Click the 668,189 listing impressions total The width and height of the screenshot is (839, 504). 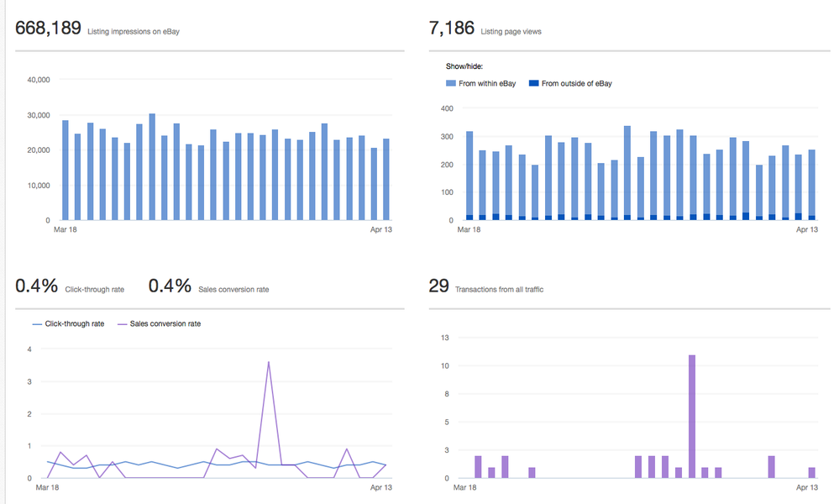48,29
